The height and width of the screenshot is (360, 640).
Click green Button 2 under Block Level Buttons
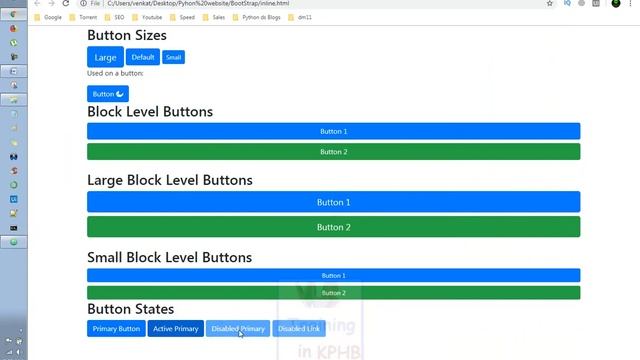click(333, 152)
